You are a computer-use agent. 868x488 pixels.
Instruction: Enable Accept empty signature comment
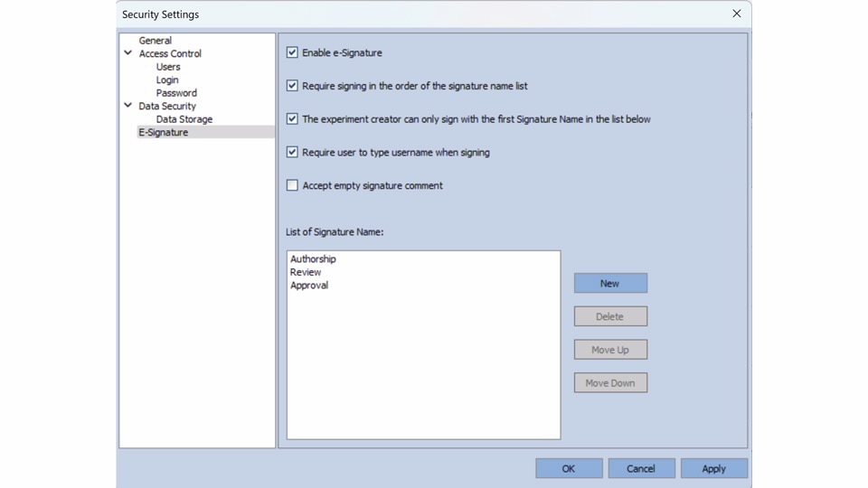click(x=292, y=185)
